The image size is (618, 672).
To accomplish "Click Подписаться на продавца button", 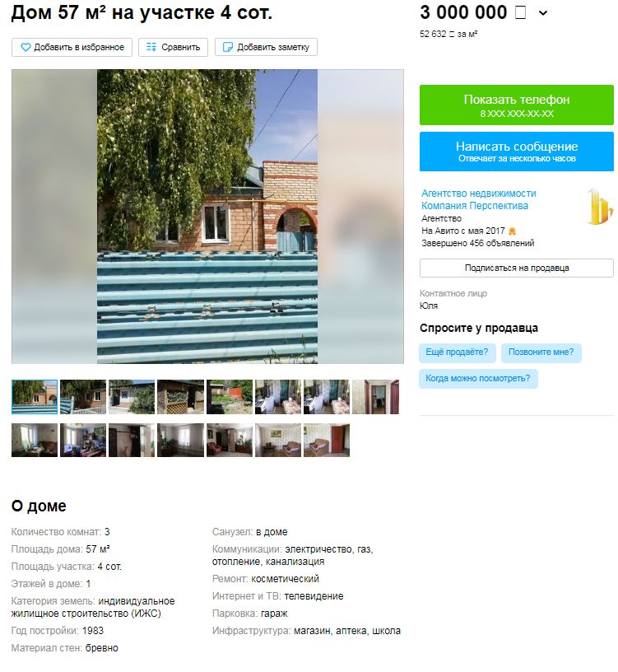I will click(517, 268).
